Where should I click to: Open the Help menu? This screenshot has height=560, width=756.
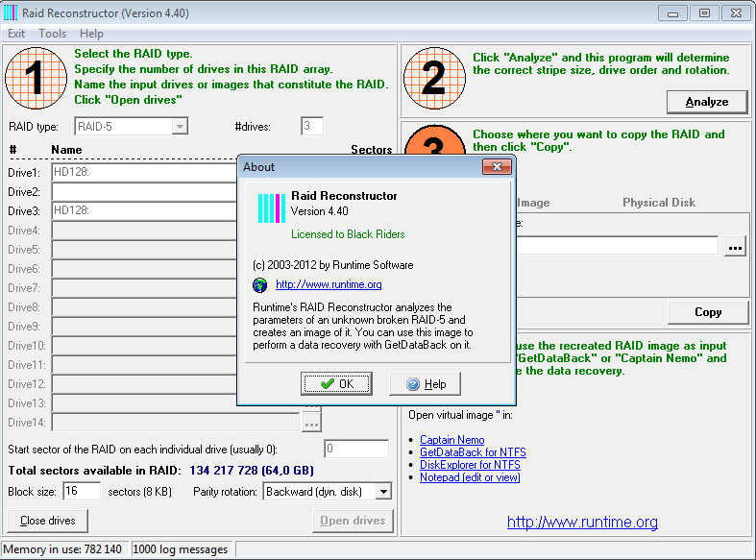[91, 34]
